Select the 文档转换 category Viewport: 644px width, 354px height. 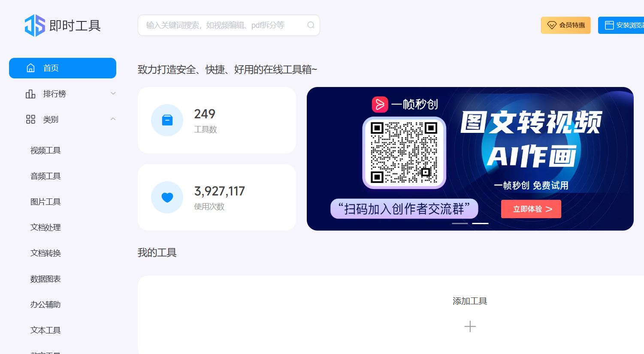pyautogui.click(x=45, y=253)
